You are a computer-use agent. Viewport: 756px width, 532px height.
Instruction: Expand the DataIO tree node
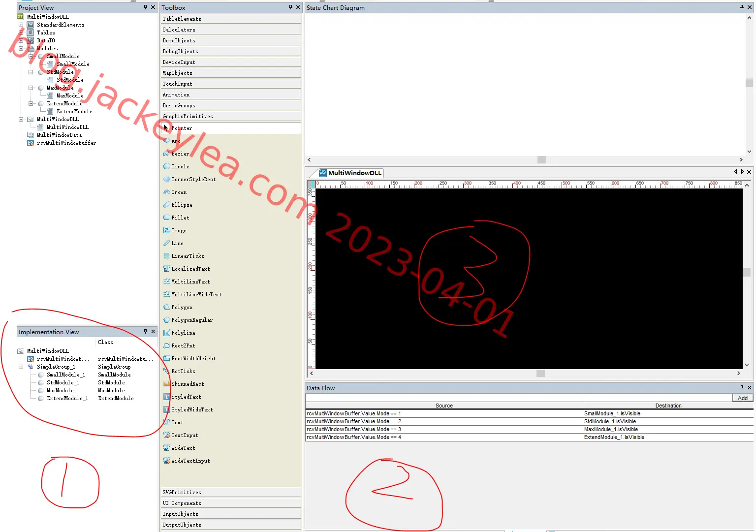click(21, 40)
